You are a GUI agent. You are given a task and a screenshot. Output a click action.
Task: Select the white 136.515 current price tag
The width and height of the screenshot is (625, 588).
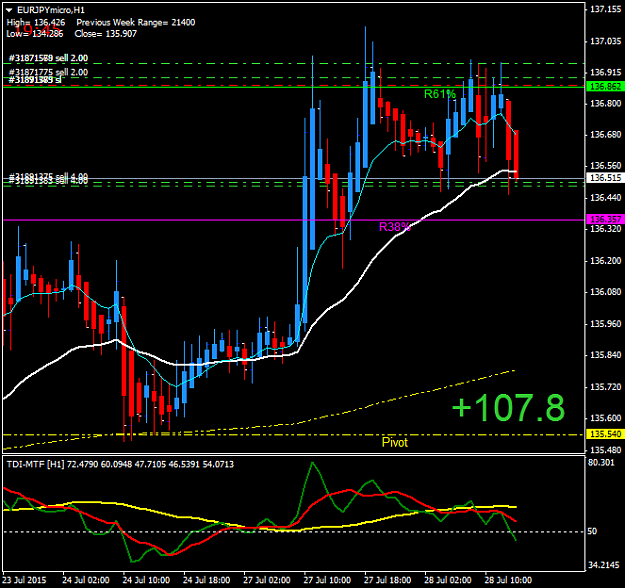pyautogui.click(x=605, y=178)
